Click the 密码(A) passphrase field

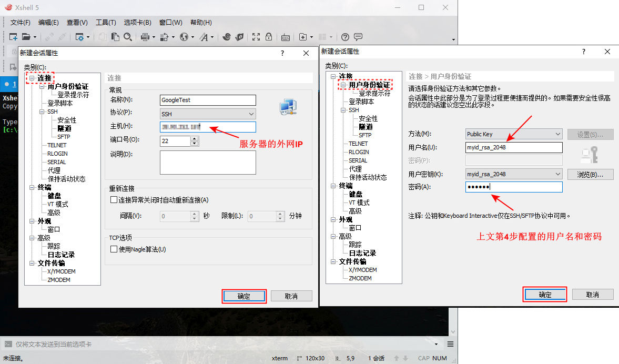[514, 187]
